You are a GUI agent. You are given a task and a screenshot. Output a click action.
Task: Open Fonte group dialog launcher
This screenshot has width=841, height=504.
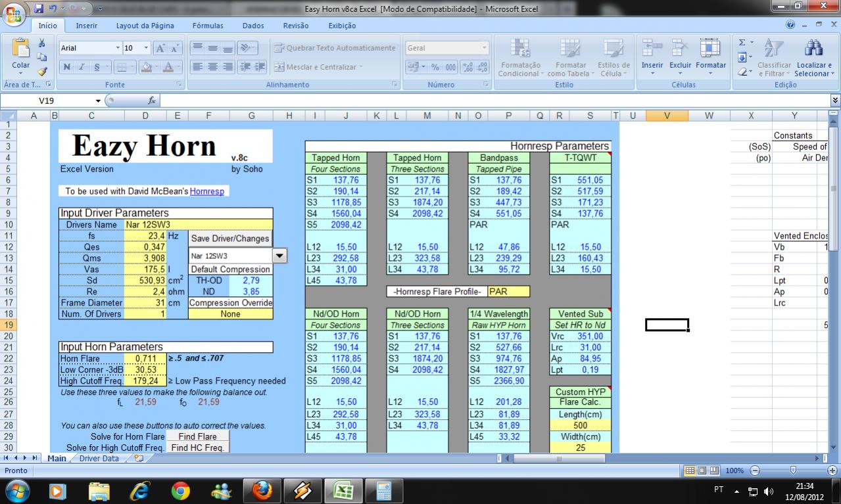pos(180,85)
